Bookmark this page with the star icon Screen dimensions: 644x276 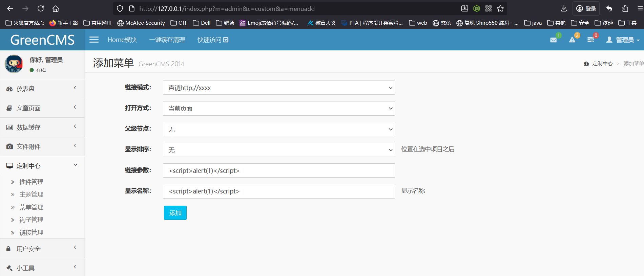[x=500, y=8]
